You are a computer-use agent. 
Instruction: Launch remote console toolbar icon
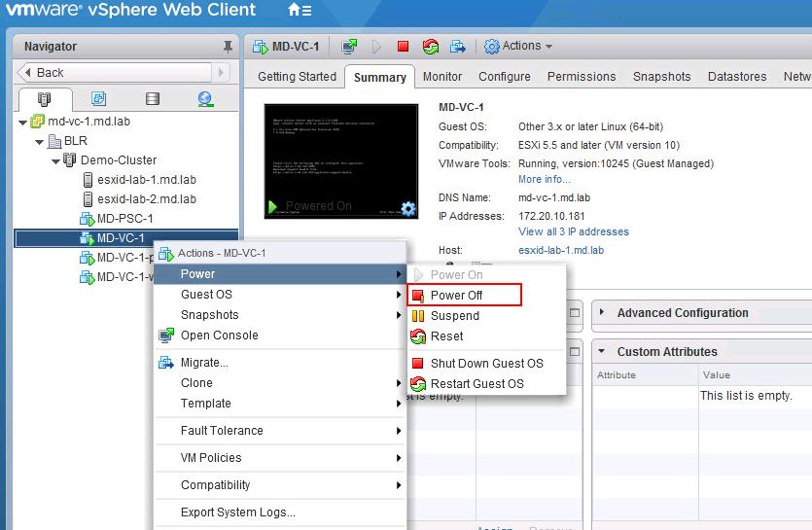click(349, 47)
